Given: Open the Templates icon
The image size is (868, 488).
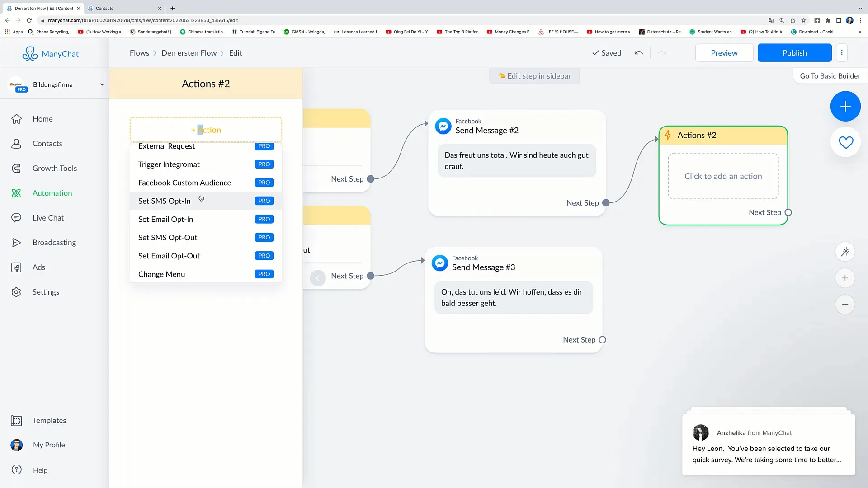Looking at the screenshot, I should [x=16, y=421].
